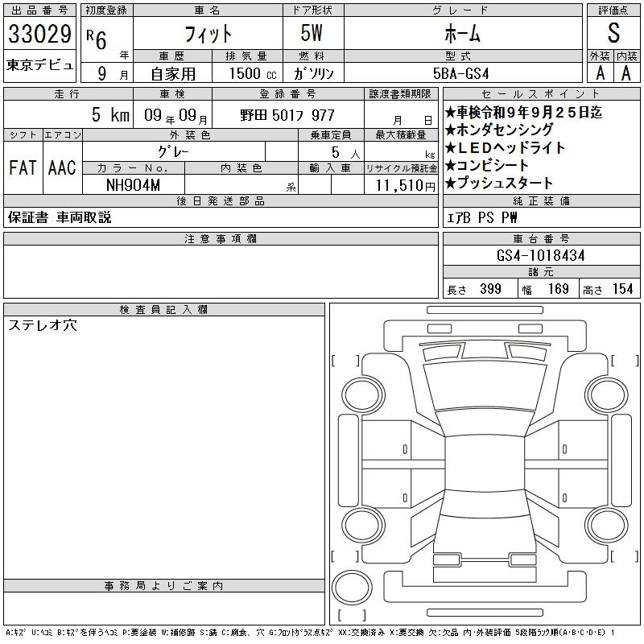
Task: Click the grade value ホーム
Action: (462, 34)
